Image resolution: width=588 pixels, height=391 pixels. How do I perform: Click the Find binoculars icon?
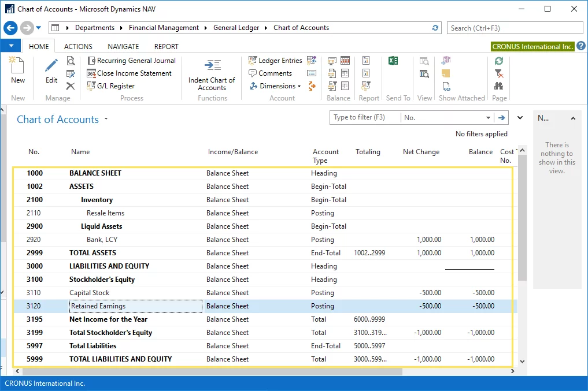pyautogui.click(x=498, y=86)
